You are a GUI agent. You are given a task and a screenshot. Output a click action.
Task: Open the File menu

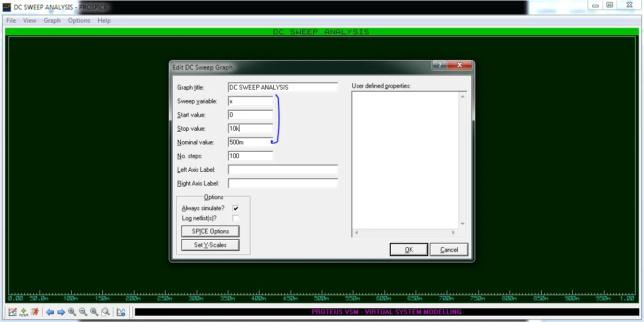point(11,21)
